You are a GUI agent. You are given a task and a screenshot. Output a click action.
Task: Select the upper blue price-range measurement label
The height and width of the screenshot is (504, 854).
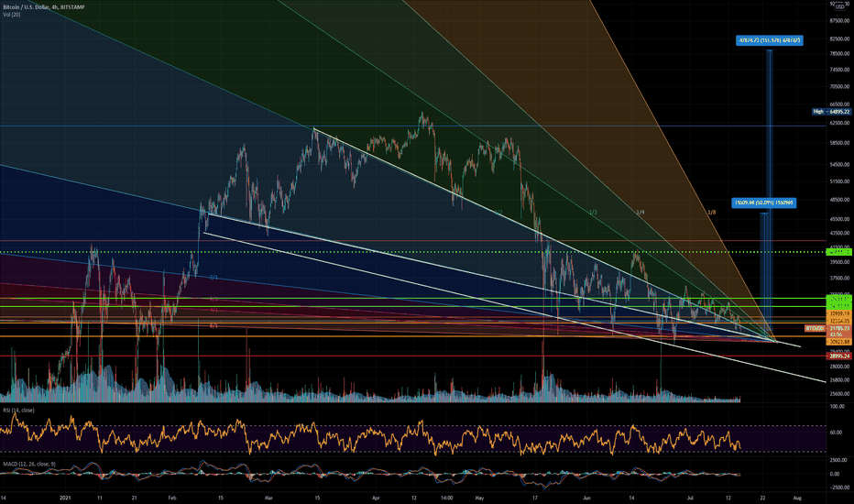pos(769,40)
